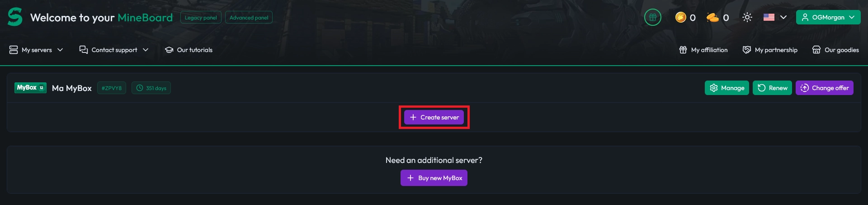
Task: Open My affiliation page
Action: [x=703, y=50]
